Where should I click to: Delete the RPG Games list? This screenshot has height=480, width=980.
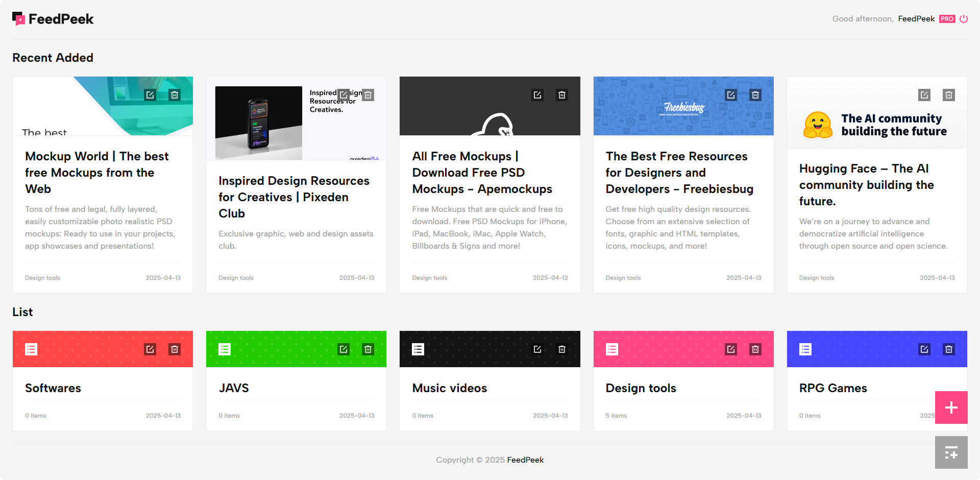click(x=948, y=349)
